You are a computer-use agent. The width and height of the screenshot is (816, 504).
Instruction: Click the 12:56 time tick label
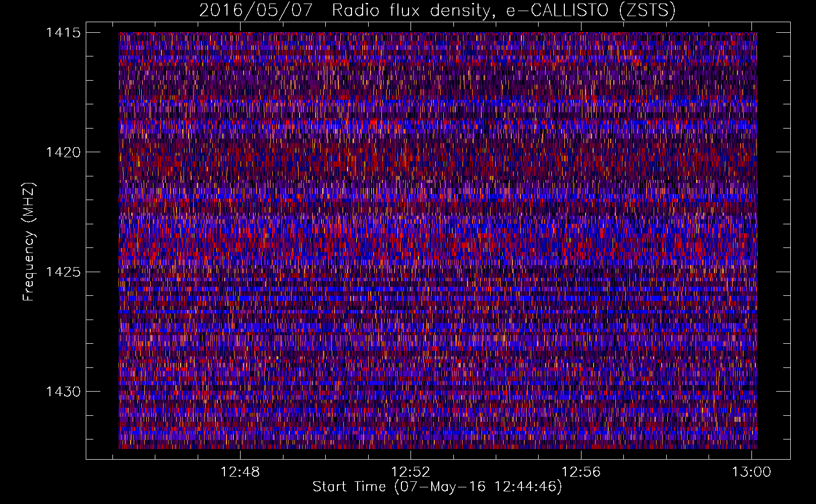(581, 472)
